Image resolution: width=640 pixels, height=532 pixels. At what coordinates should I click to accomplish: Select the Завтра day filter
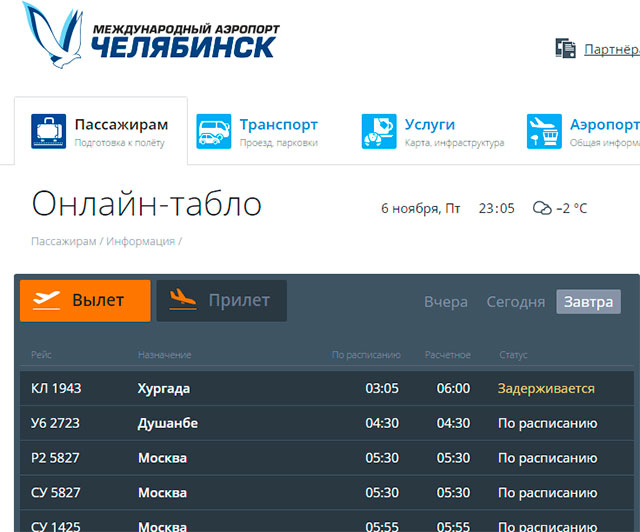point(588,301)
